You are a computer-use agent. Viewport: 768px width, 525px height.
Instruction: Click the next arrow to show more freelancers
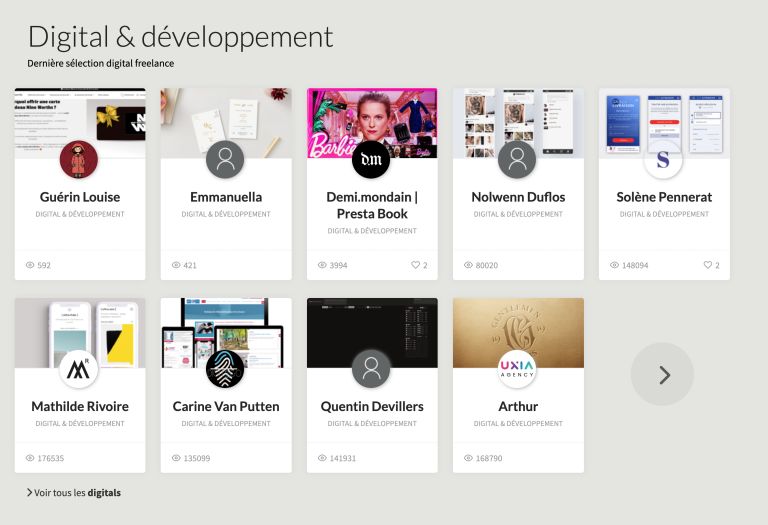pos(662,375)
